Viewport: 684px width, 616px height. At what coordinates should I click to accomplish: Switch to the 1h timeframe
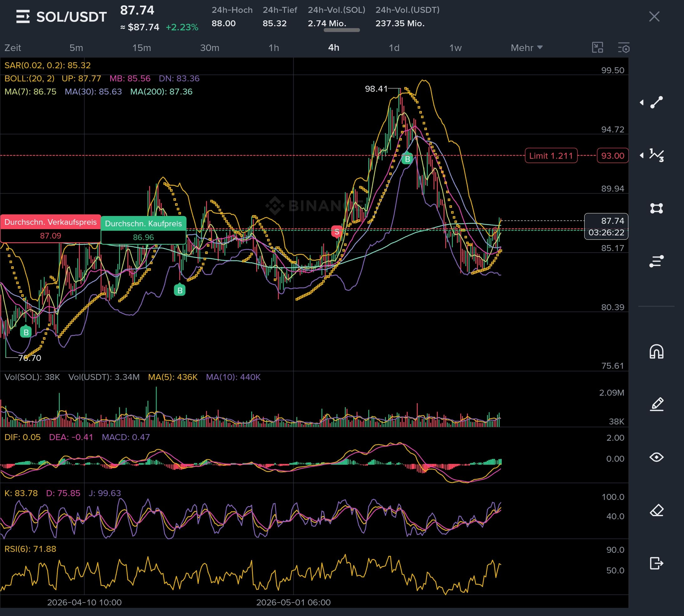click(x=274, y=48)
